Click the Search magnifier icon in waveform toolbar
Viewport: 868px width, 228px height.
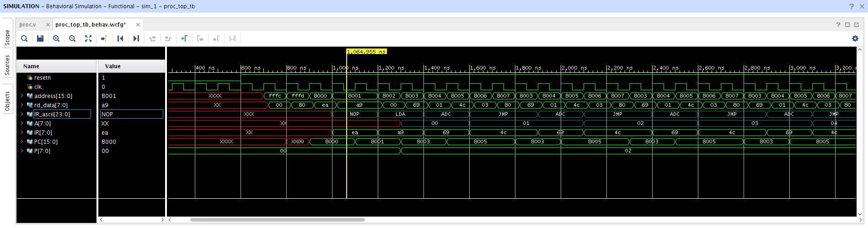24,39
